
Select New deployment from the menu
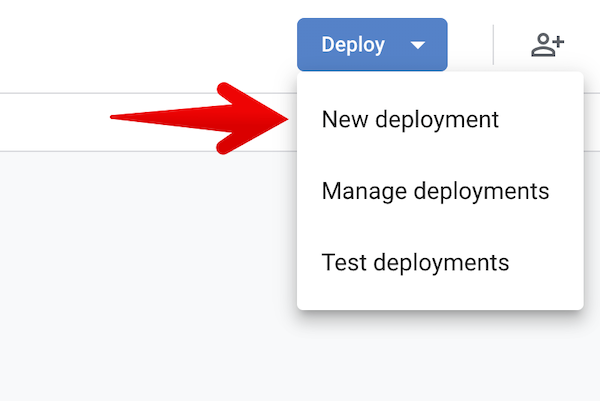pos(410,119)
